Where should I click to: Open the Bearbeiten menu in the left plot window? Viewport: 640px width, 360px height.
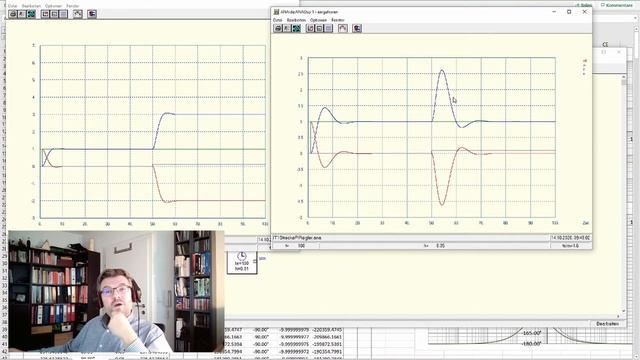31,6
